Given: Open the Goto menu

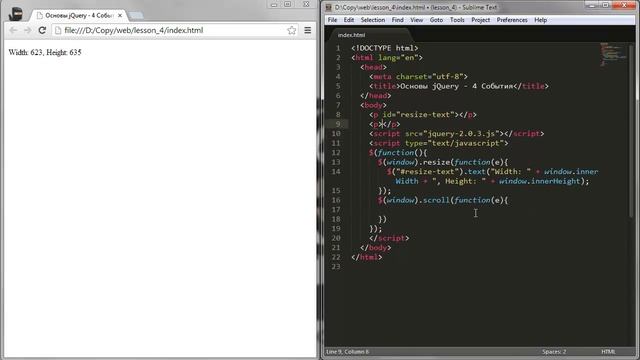Looking at the screenshot, I should (x=436, y=20).
